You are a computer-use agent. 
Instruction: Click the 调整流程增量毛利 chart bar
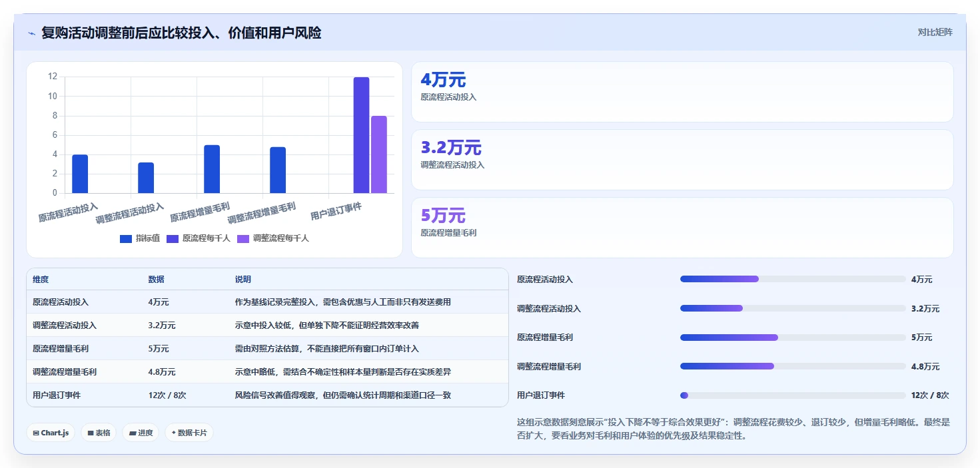pos(278,170)
